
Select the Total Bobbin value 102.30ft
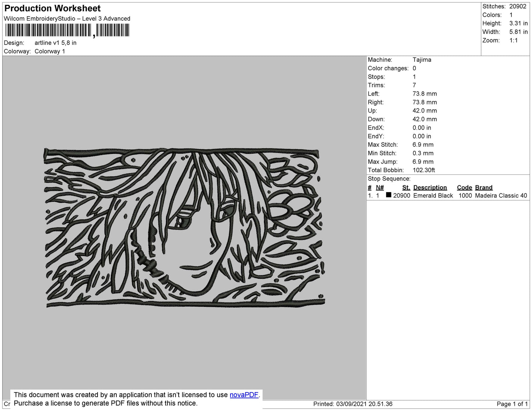point(424,170)
